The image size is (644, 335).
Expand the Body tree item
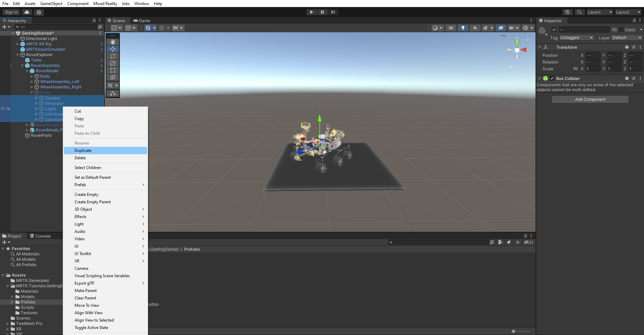(x=32, y=76)
